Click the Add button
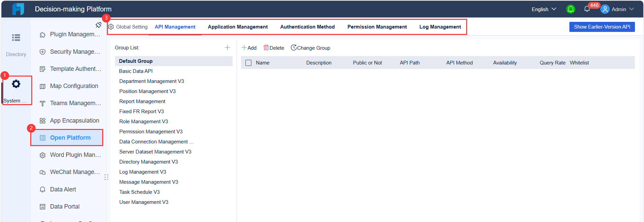The image size is (644, 222). click(249, 48)
